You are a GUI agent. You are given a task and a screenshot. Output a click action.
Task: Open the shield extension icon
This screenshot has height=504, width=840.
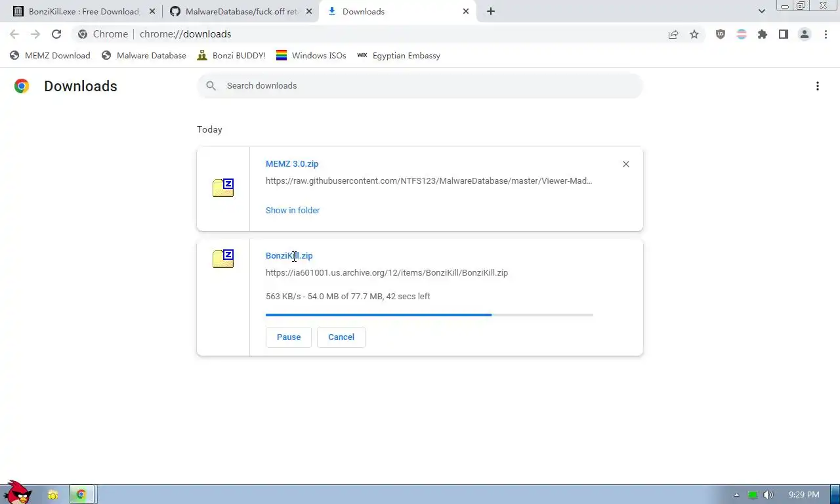721,34
